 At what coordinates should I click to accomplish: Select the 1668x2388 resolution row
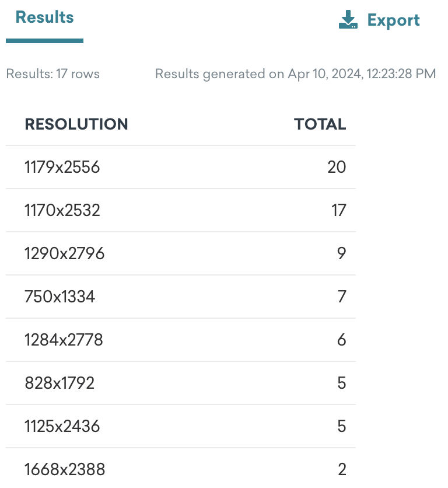pos(181,468)
